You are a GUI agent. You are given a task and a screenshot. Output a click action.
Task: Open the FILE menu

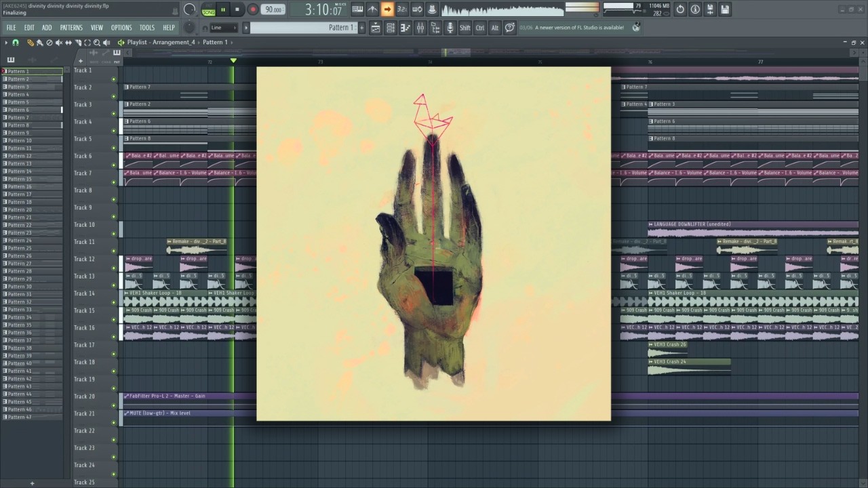(x=12, y=28)
